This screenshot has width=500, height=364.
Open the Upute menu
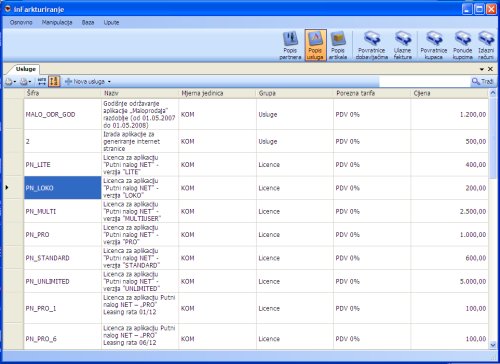(x=111, y=22)
